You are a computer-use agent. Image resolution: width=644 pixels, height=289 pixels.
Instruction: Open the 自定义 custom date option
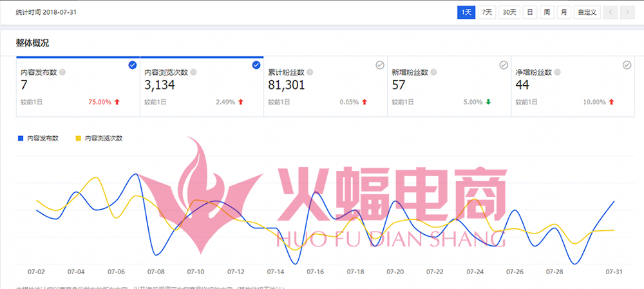click(587, 12)
